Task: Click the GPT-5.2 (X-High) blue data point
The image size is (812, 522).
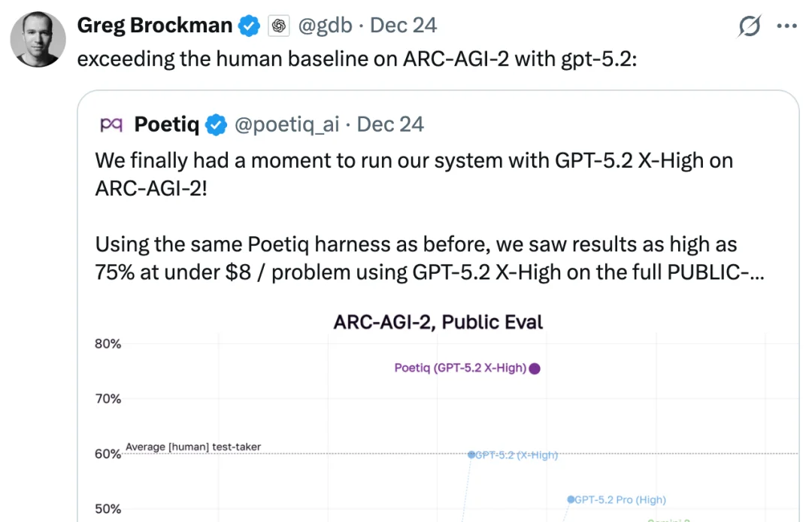Action: (x=471, y=454)
